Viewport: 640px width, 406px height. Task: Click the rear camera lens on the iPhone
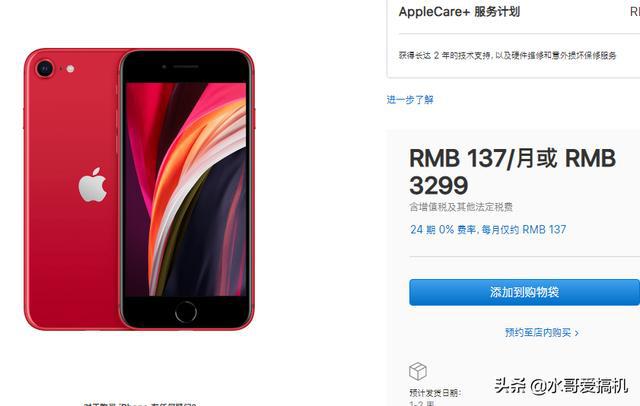44,68
